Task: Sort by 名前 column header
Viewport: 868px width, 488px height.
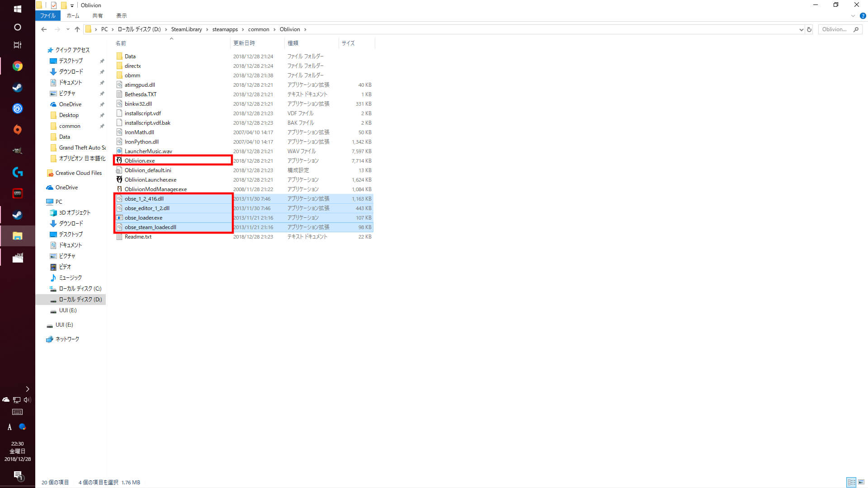Action: tap(171, 43)
